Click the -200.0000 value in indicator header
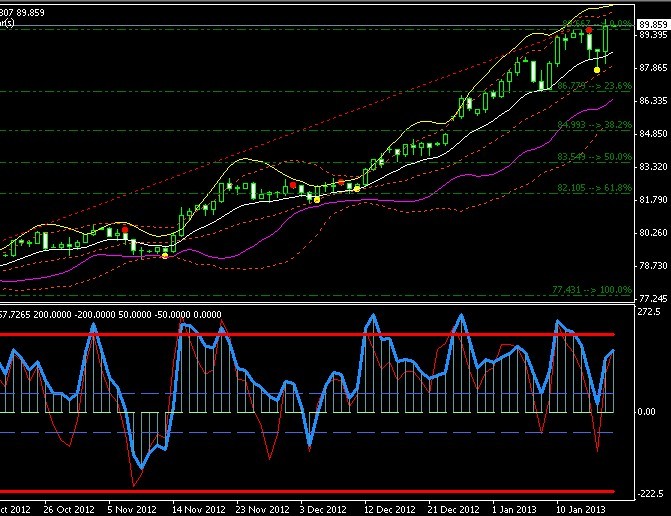Image resolution: width=671 pixels, height=516 pixels. point(95,314)
